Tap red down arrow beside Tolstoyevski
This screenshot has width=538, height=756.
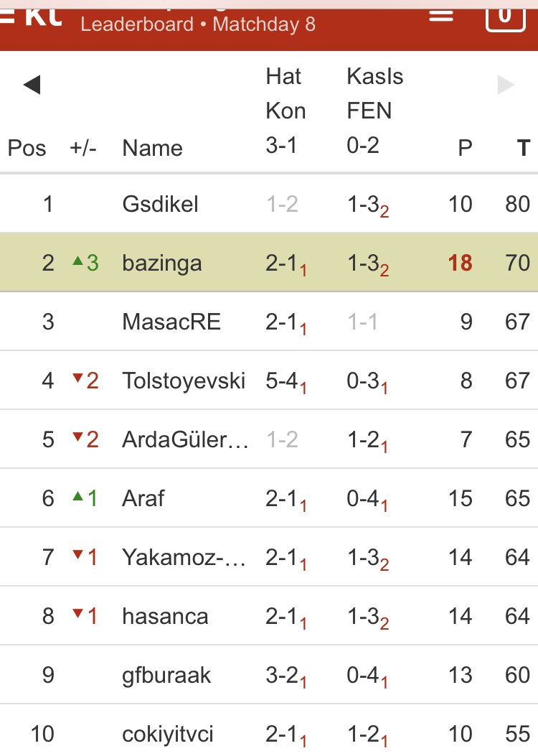(78, 379)
